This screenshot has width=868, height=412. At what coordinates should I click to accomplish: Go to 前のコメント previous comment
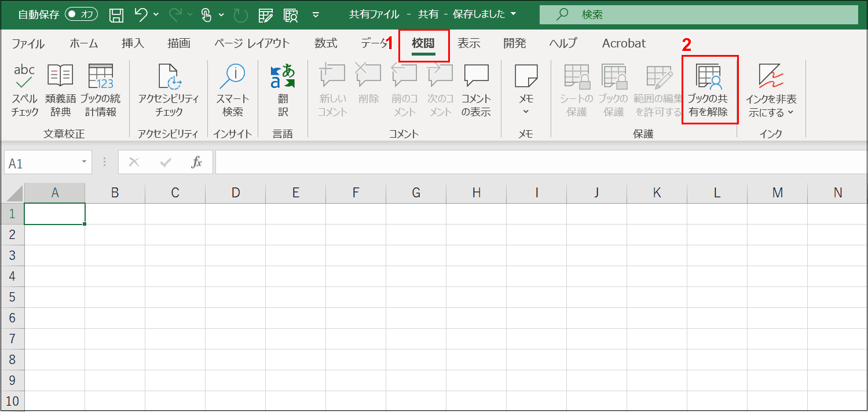tap(404, 90)
